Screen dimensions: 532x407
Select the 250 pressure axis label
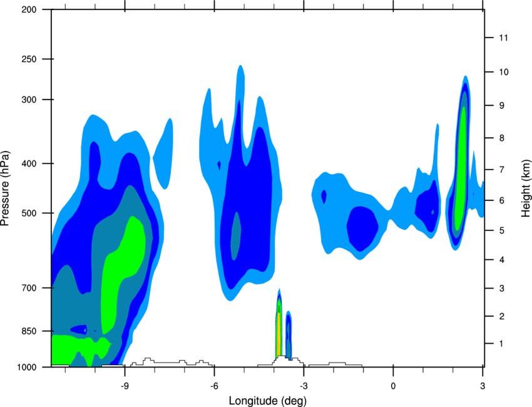pos(29,59)
